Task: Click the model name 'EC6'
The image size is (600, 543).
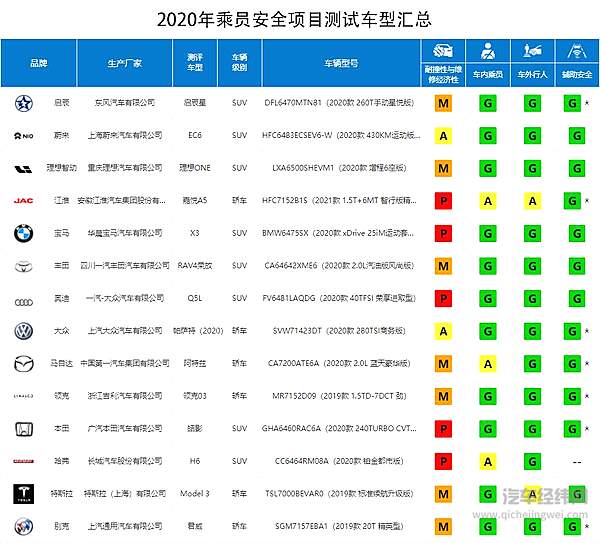Action: click(x=195, y=135)
